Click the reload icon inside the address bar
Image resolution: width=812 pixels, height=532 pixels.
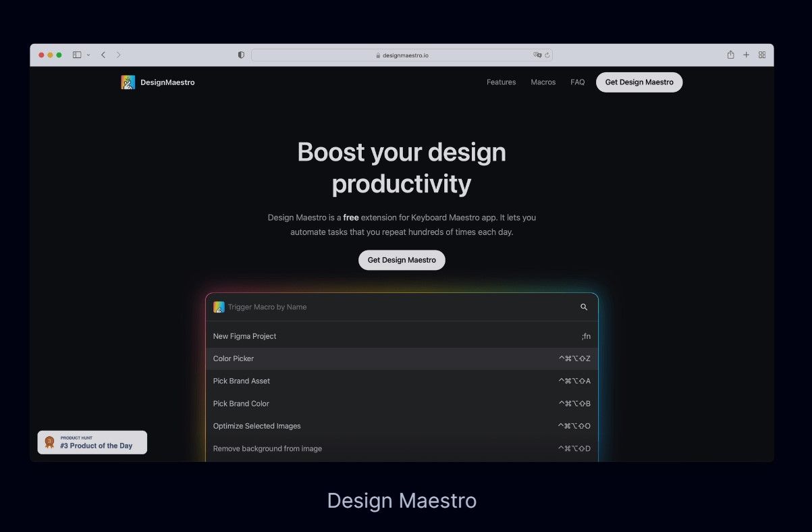pos(547,55)
